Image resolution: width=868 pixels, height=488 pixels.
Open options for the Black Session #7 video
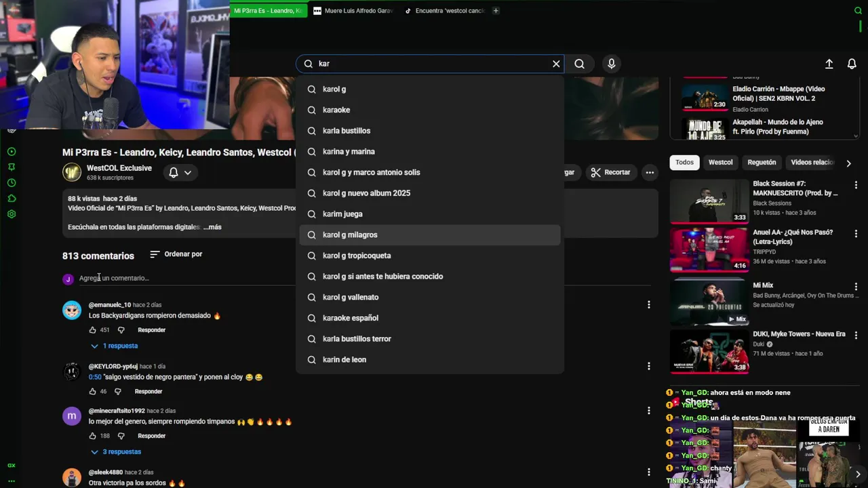(856, 185)
